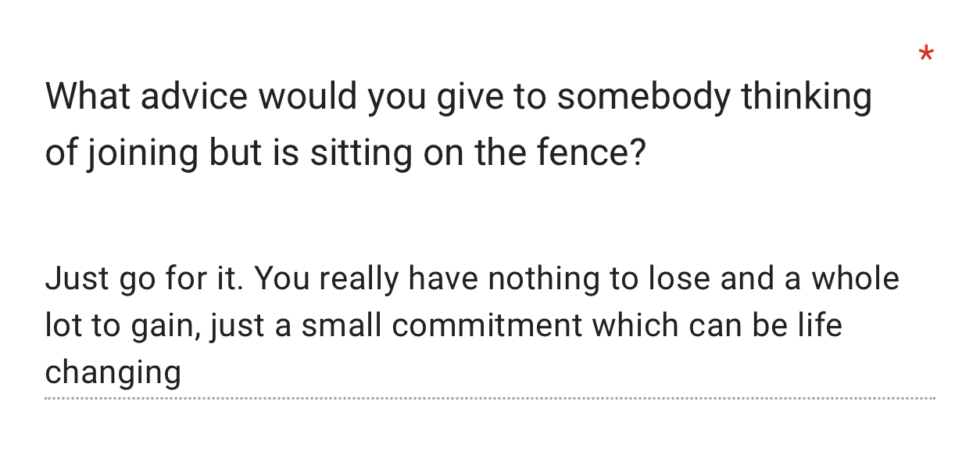
Task: Place cursor at "Just go for it."
Action: 144,279
